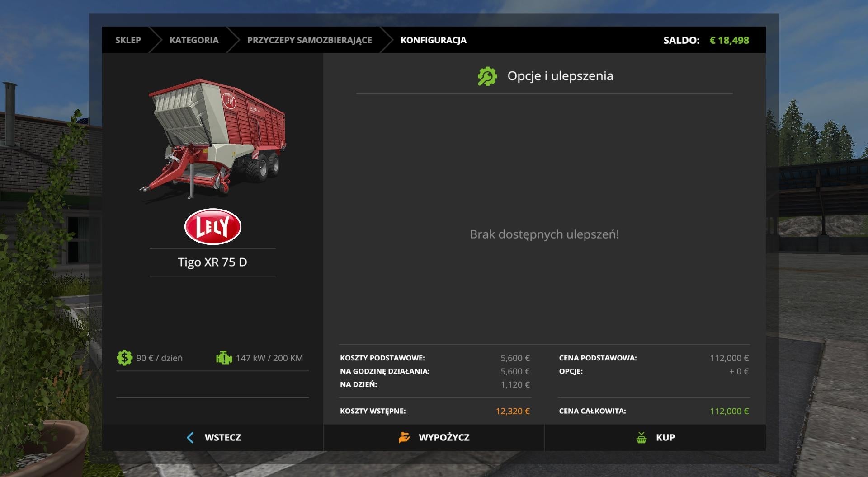Click the Tigo XR 75 D name
The width and height of the screenshot is (868, 477).
tap(212, 262)
